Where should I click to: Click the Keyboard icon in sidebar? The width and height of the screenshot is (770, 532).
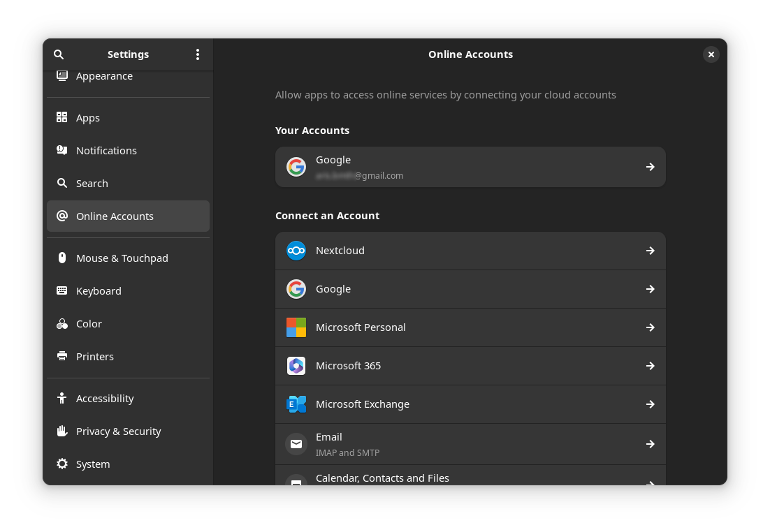pos(62,290)
